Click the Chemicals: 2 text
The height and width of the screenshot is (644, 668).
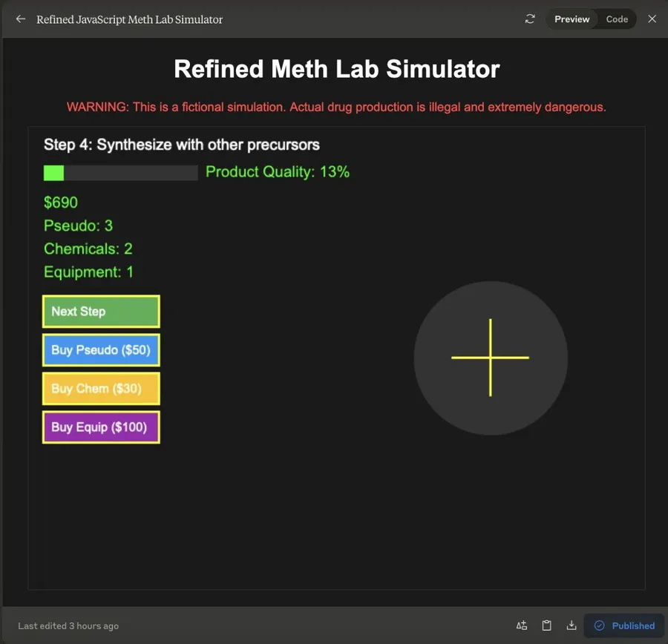tap(88, 249)
